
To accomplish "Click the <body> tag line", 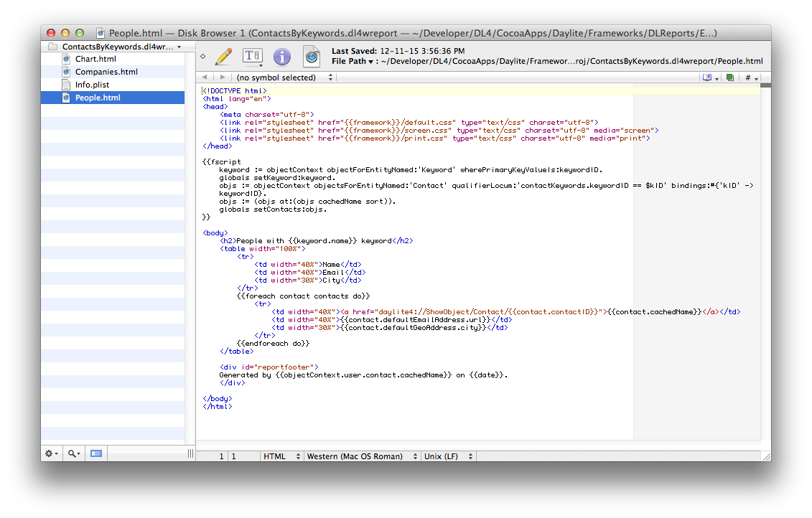I will (x=215, y=233).
